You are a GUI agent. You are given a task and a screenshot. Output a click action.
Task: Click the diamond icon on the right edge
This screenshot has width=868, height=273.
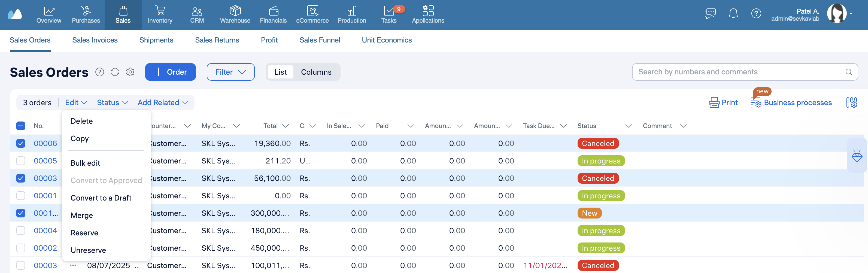coord(857,155)
